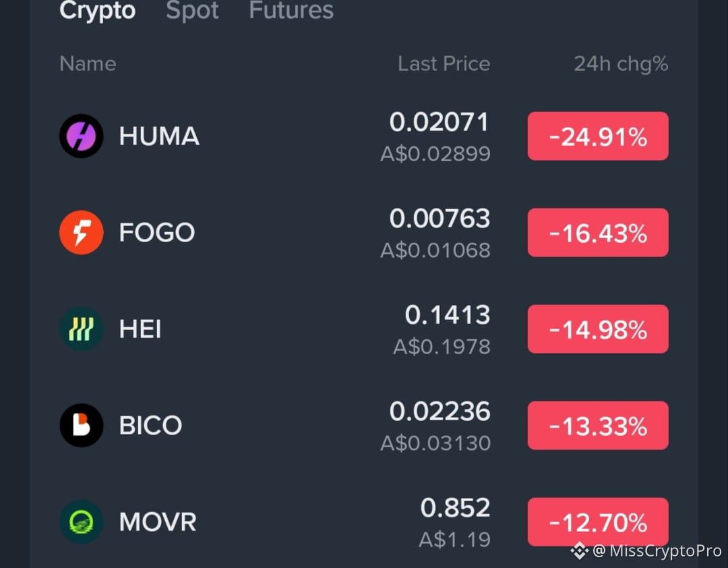Viewport: 728px width, 568px height.
Task: Sort by 24h chg% column
Action: pyautogui.click(x=621, y=64)
